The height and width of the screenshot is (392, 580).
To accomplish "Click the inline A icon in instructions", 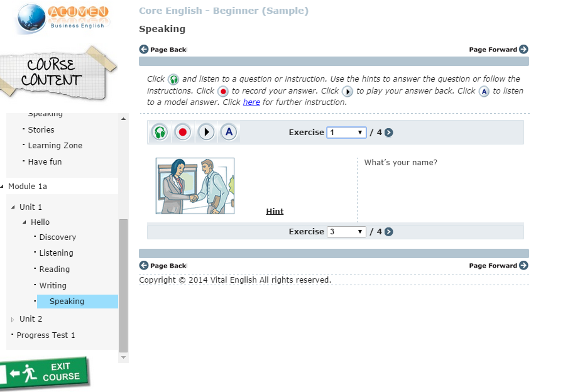I will pos(484,91).
